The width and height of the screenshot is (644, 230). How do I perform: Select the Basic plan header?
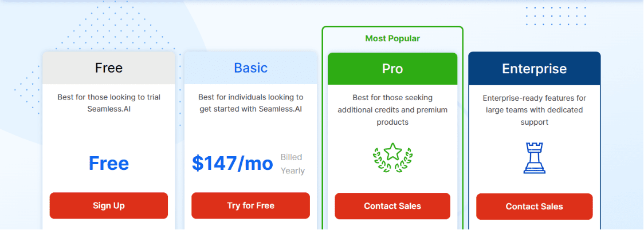[250, 68]
